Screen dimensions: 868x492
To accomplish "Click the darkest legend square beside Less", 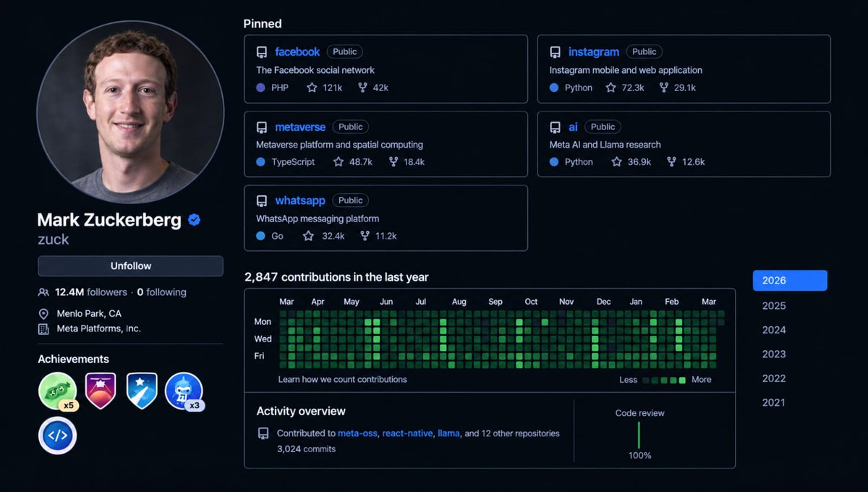I will click(647, 380).
